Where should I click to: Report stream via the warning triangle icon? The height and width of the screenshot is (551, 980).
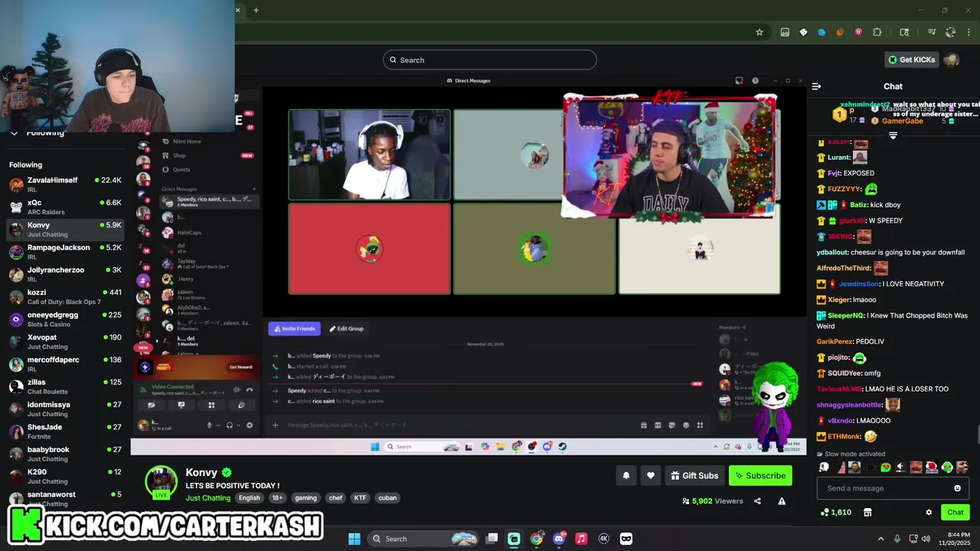[782, 501]
